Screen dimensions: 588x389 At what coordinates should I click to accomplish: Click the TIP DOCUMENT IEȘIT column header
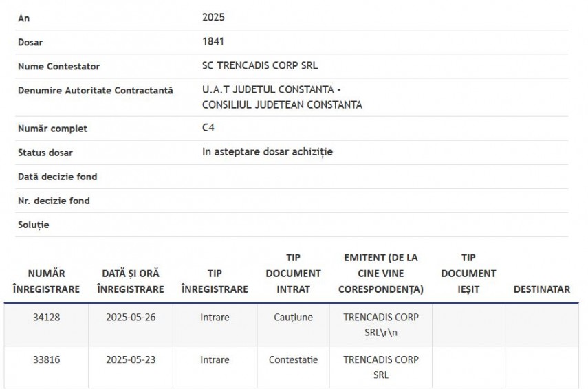coord(468,274)
